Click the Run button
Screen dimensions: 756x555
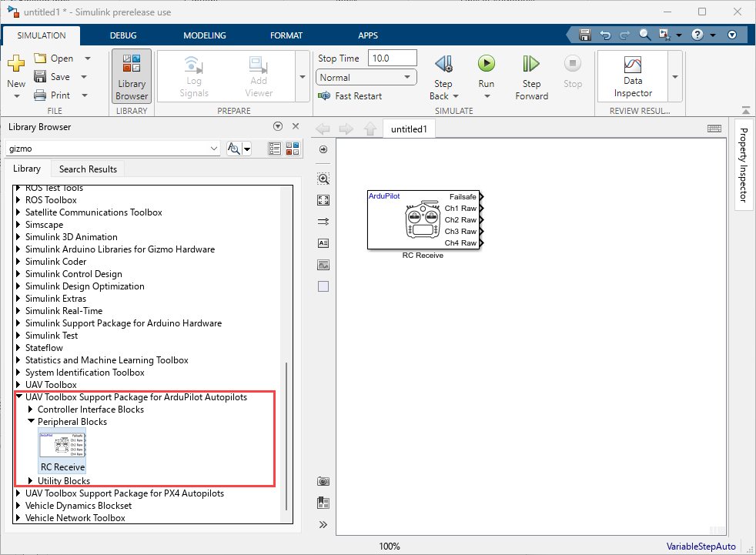pos(486,75)
